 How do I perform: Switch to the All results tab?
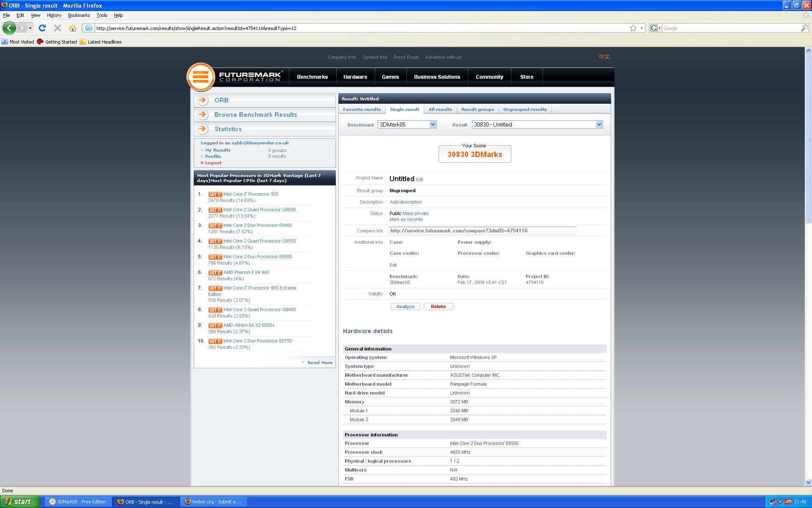[440, 109]
